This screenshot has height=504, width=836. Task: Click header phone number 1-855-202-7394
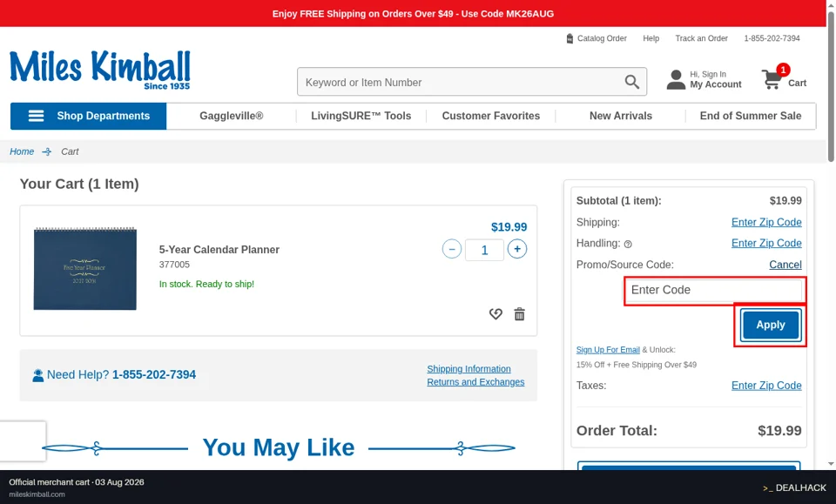772,38
